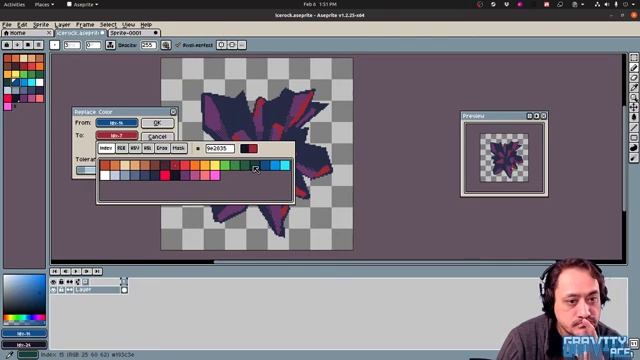
Task: Click the To color button in Replace Color
Action: coord(117,136)
